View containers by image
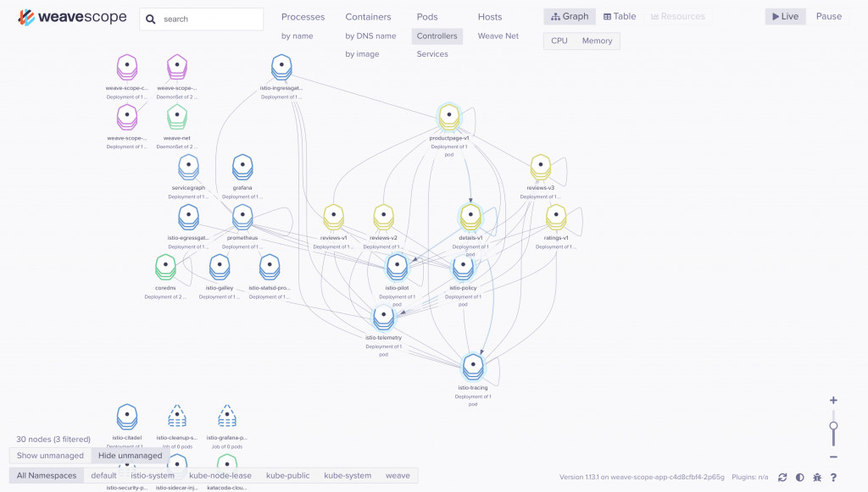 362,54
